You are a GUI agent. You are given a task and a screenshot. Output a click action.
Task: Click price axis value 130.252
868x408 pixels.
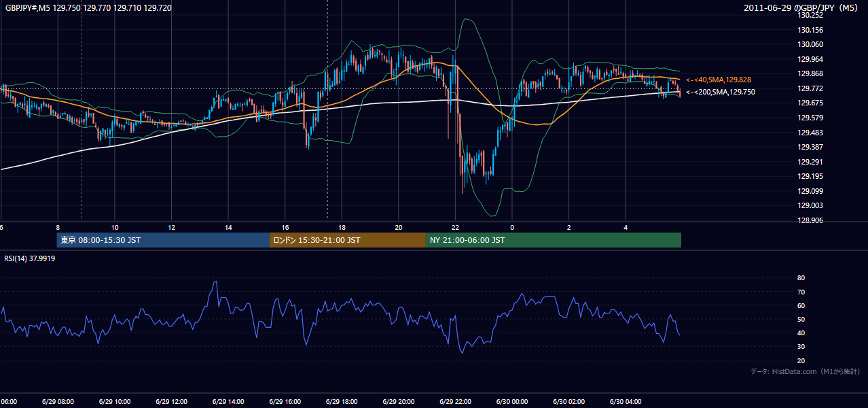(x=811, y=15)
